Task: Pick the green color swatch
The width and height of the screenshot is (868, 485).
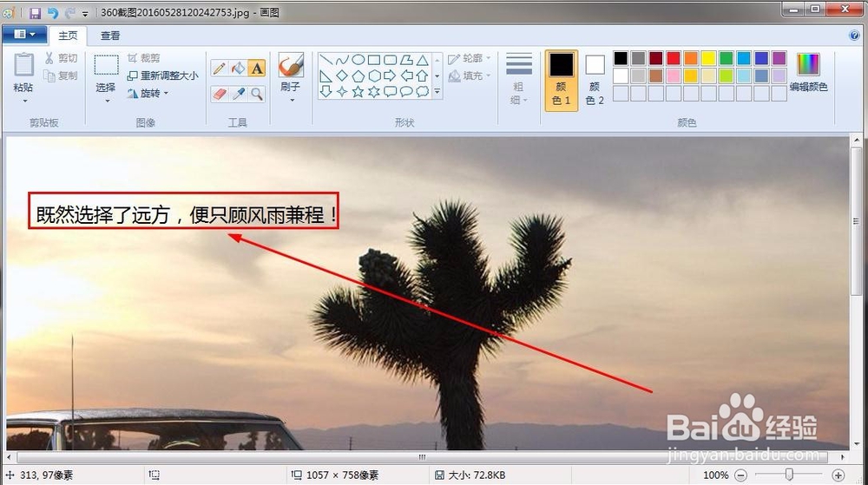Action: coord(727,58)
